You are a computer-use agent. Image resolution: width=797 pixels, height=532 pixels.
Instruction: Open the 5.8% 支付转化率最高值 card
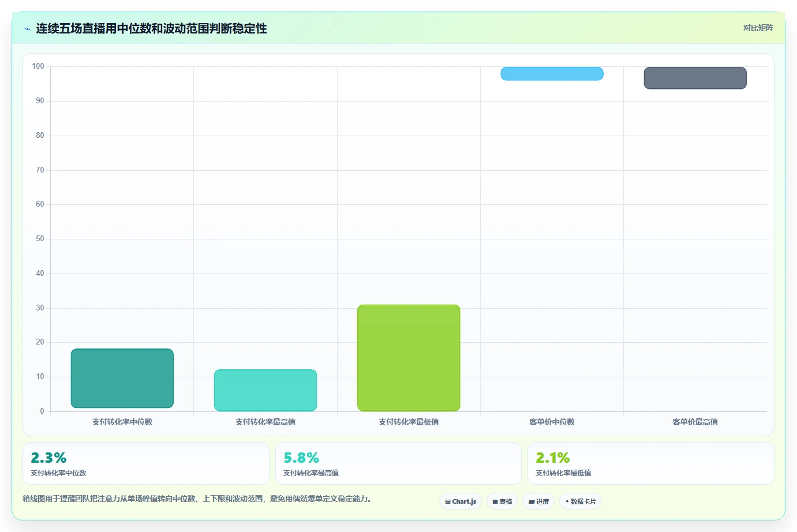pyautogui.click(x=398, y=463)
